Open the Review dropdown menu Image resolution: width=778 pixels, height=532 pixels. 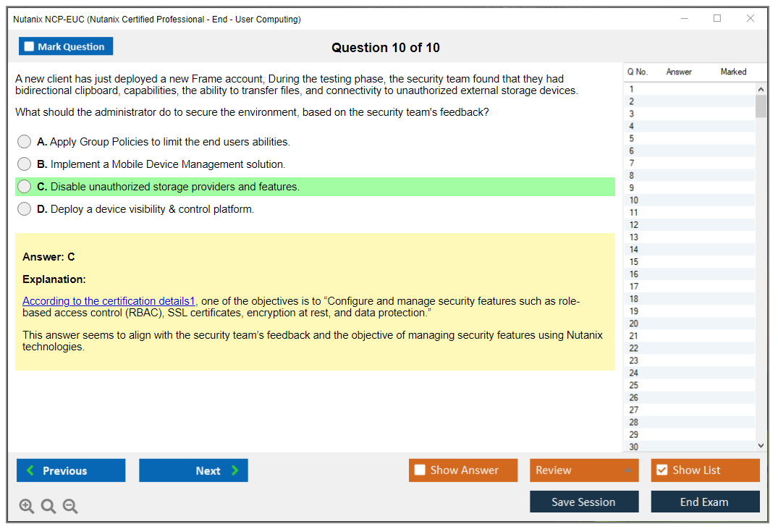click(584, 470)
